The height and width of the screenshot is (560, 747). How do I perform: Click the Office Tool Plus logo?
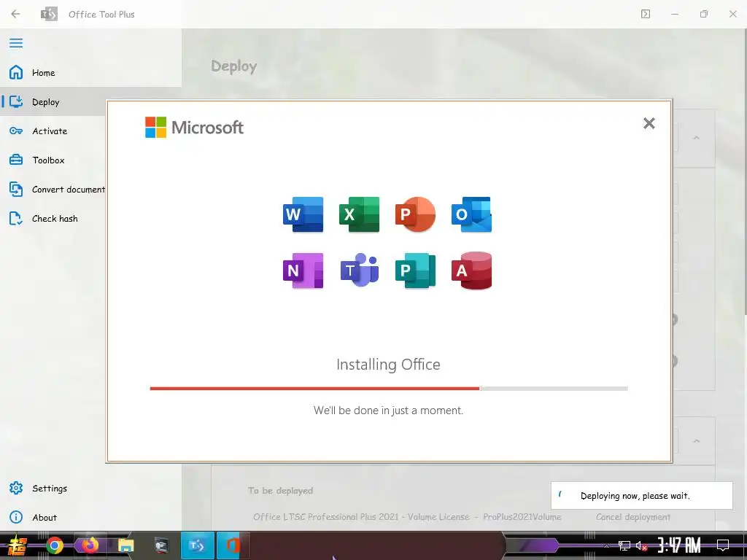49,14
